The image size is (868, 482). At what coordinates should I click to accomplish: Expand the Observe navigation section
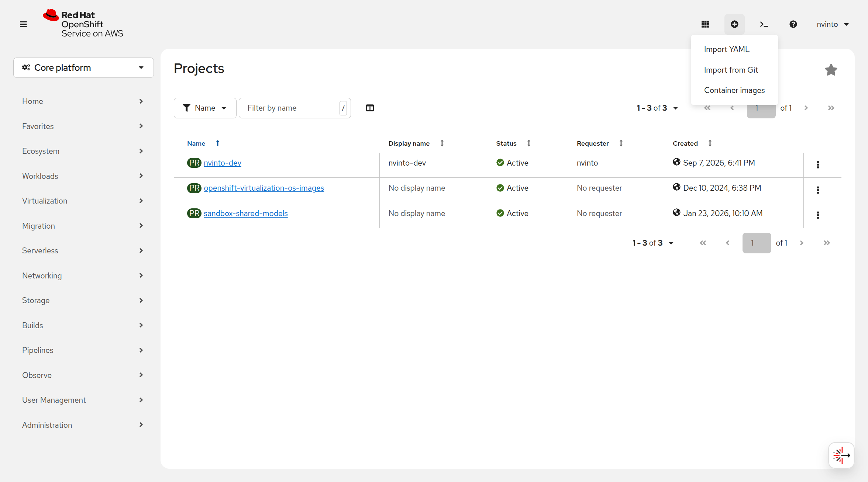pos(83,375)
